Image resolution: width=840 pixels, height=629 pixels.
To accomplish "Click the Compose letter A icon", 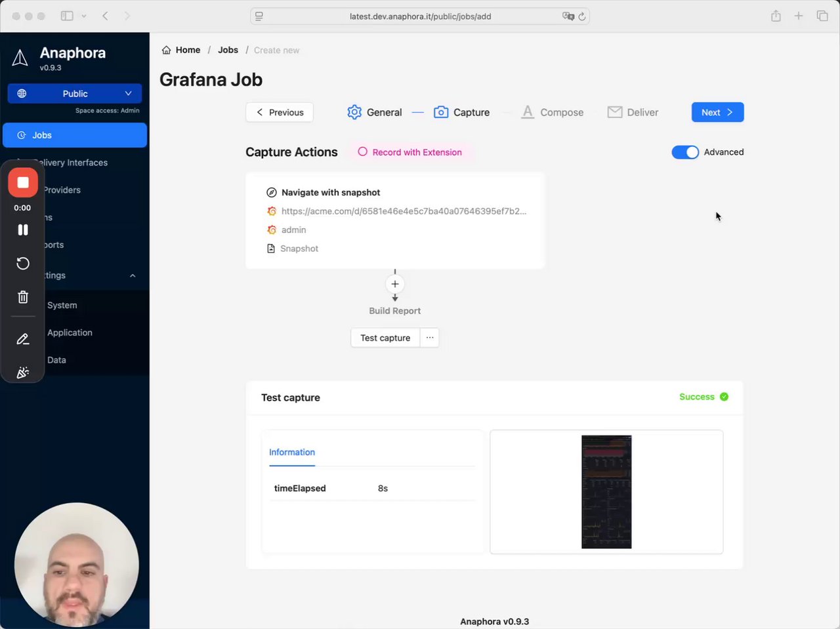I will (x=528, y=112).
